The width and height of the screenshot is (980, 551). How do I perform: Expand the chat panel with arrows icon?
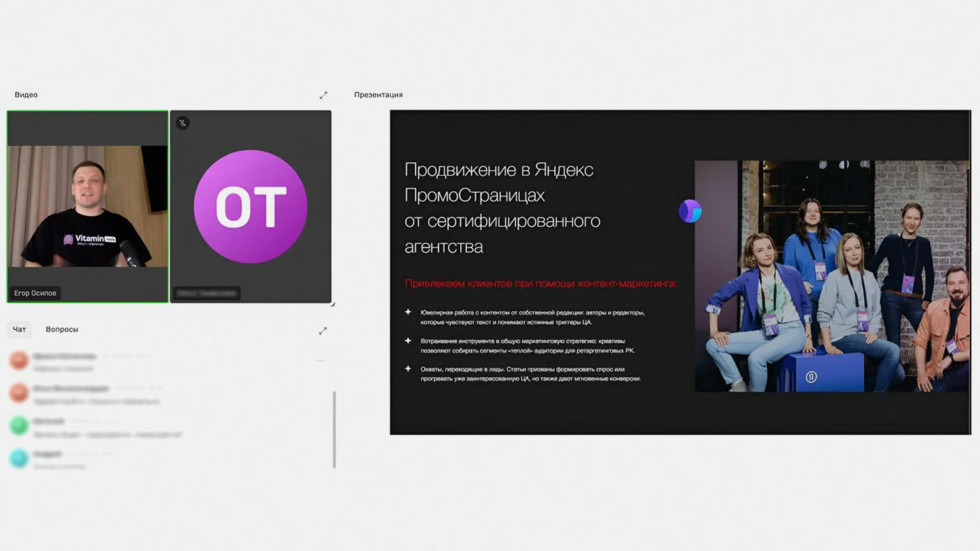(x=323, y=331)
